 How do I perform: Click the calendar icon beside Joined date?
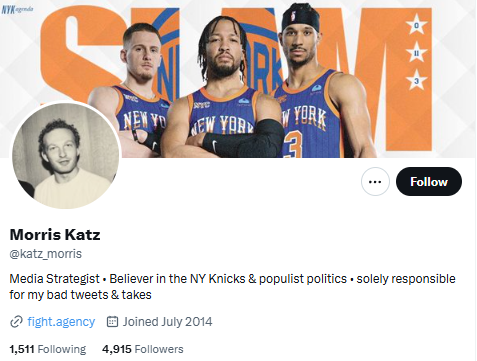coord(112,322)
